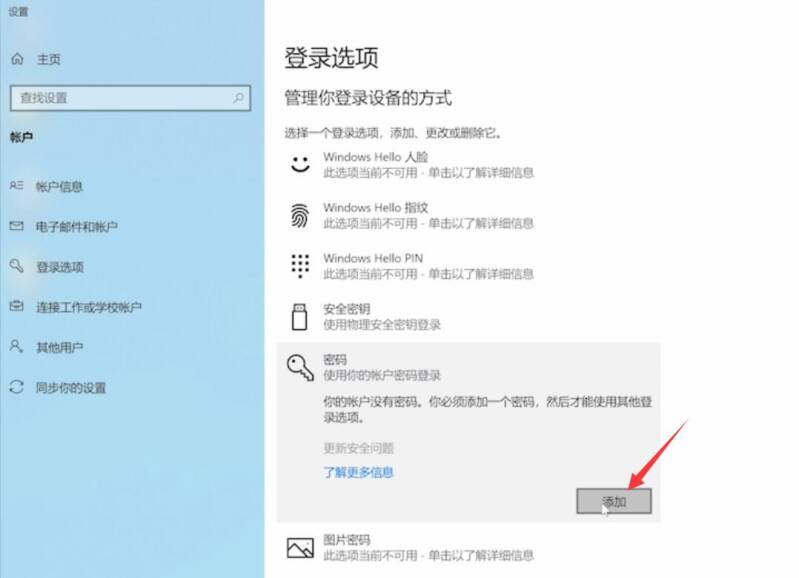Click the home icon in sidebar
This screenshot has width=799, height=578.
pyautogui.click(x=17, y=59)
